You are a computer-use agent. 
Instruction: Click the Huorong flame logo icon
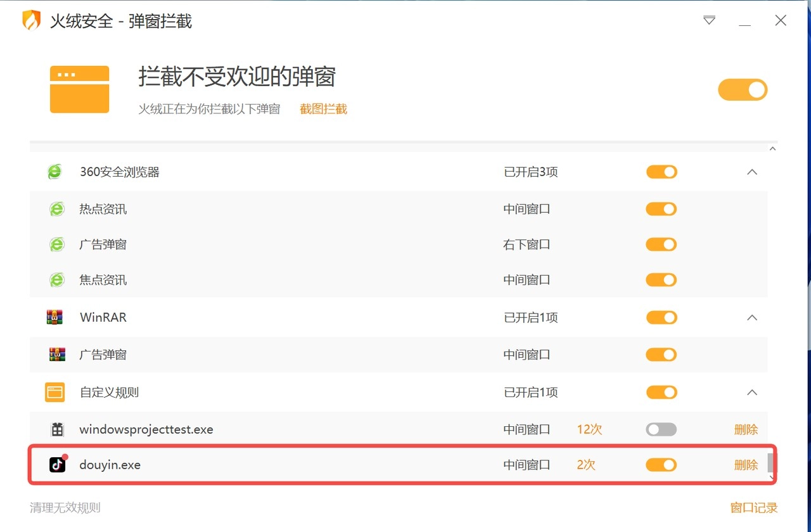click(x=31, y=21)
